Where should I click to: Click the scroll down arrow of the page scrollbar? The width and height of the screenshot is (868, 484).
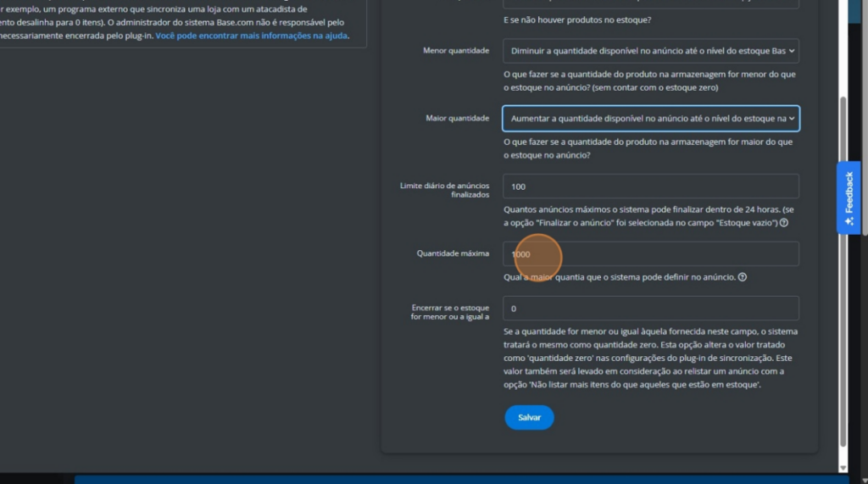(842, 467)
